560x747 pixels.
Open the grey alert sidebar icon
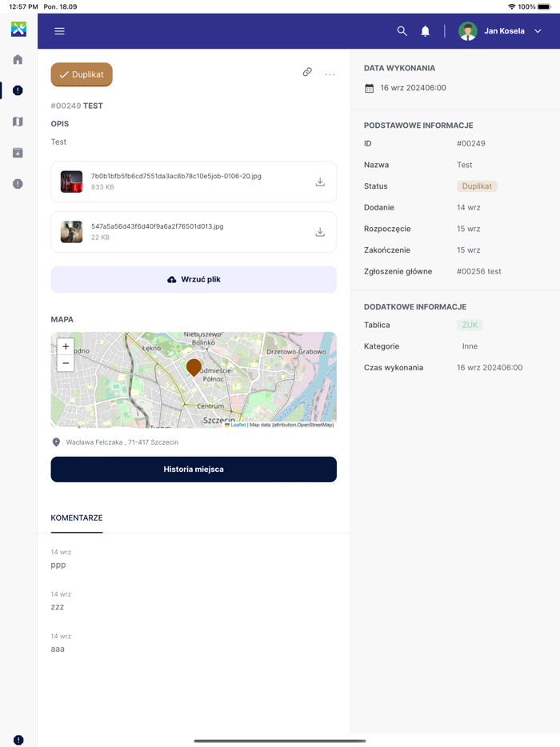(x=18, y=183)
